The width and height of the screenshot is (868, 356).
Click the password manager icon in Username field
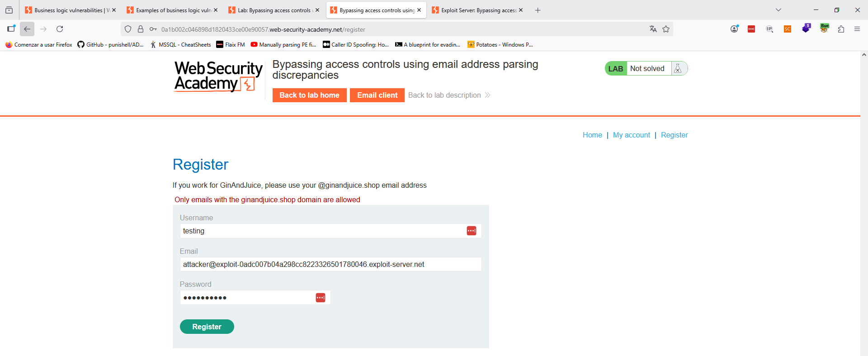click(x=471, y=231)
